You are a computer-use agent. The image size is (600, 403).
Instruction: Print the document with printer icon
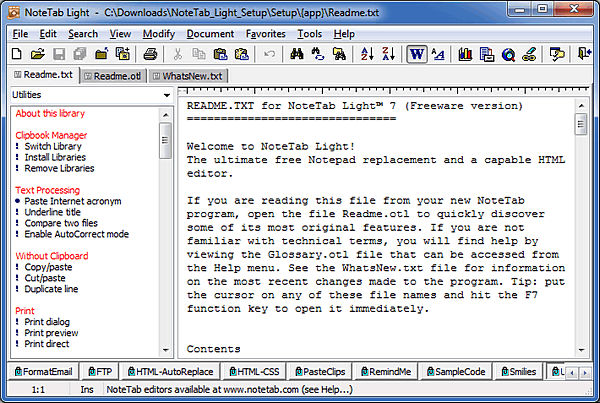tap(150, 54)
